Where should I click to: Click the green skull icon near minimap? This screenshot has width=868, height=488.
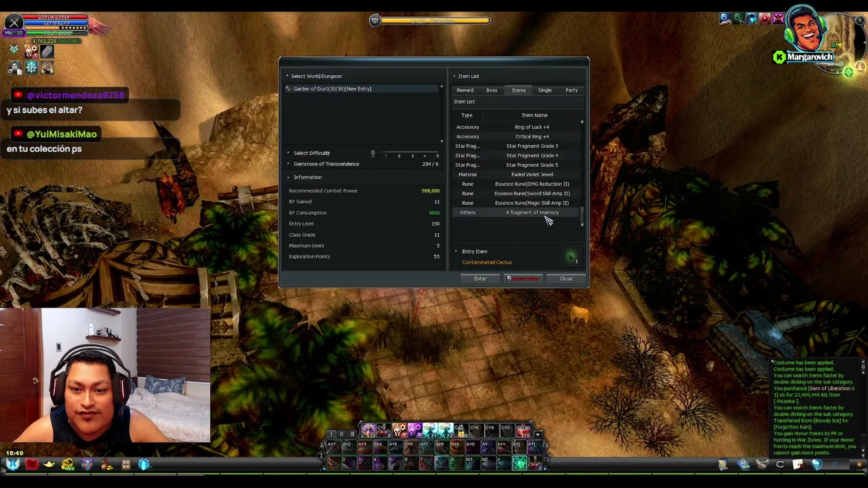point(738,18)
